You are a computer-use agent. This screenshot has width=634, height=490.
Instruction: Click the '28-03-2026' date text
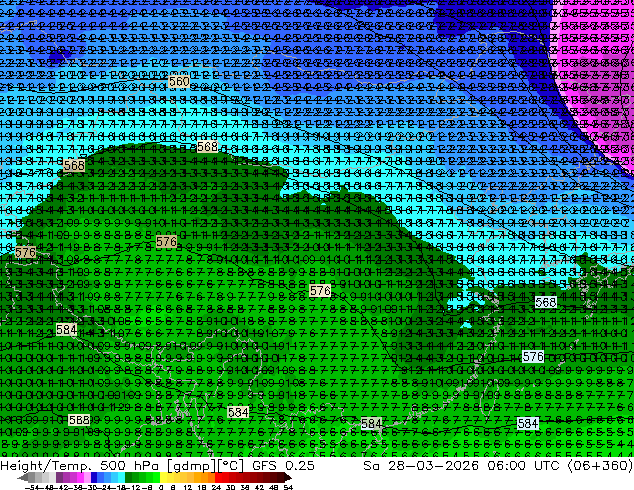[x=434, y=465]
